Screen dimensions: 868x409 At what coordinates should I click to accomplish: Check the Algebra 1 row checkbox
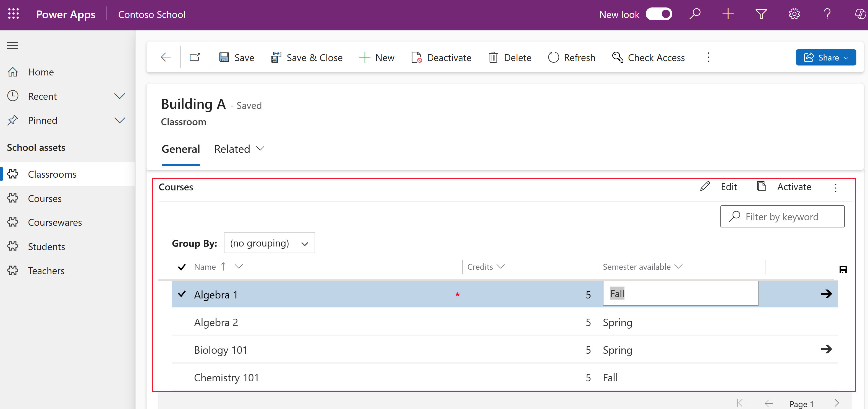click(x=182, y=294)
